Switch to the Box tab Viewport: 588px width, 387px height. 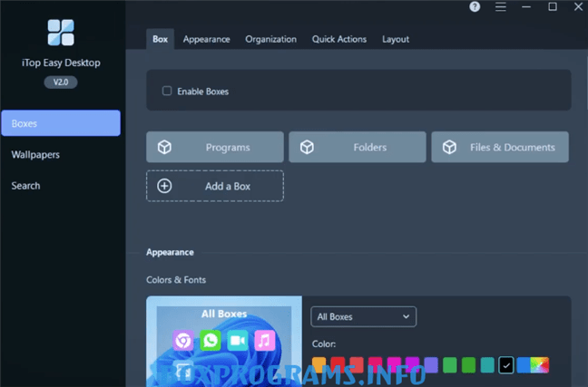point(160,39)
